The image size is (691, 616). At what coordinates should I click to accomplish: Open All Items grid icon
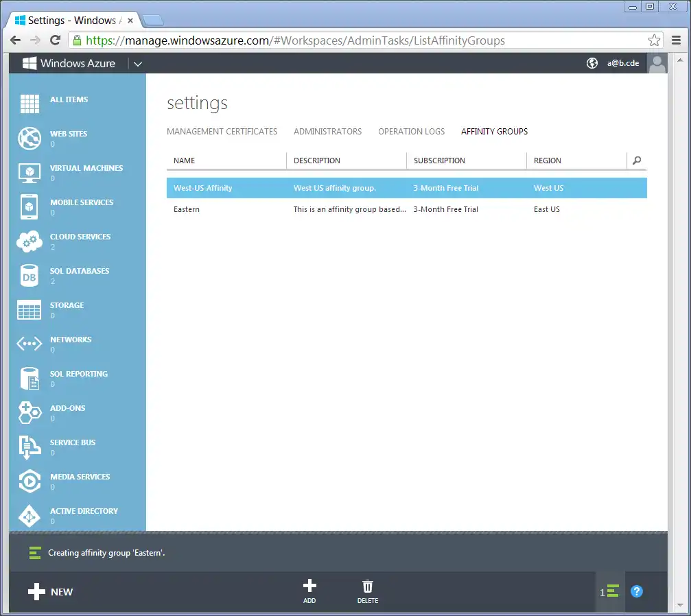(30, 104)
